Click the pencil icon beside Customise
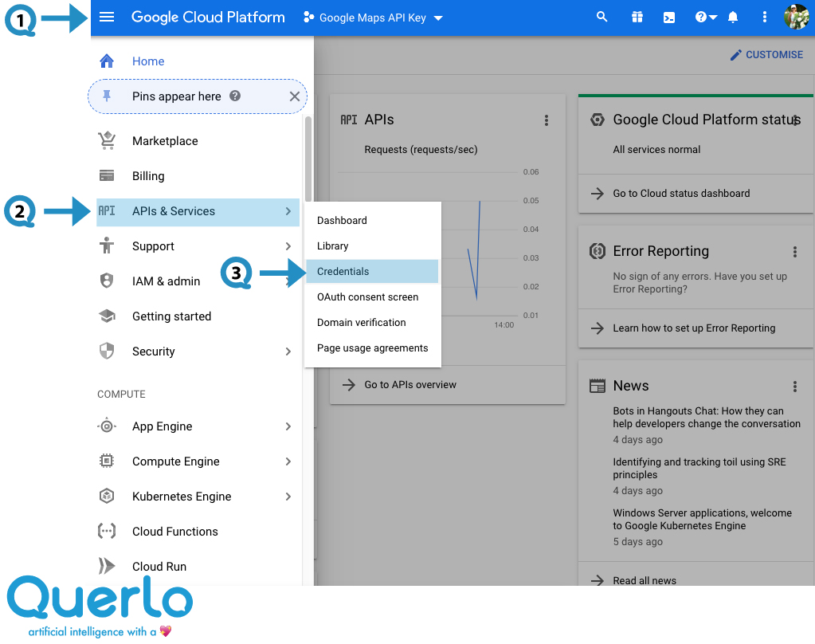Image resolution: width=815 pixels, height=644 pixels. point(736,55)
